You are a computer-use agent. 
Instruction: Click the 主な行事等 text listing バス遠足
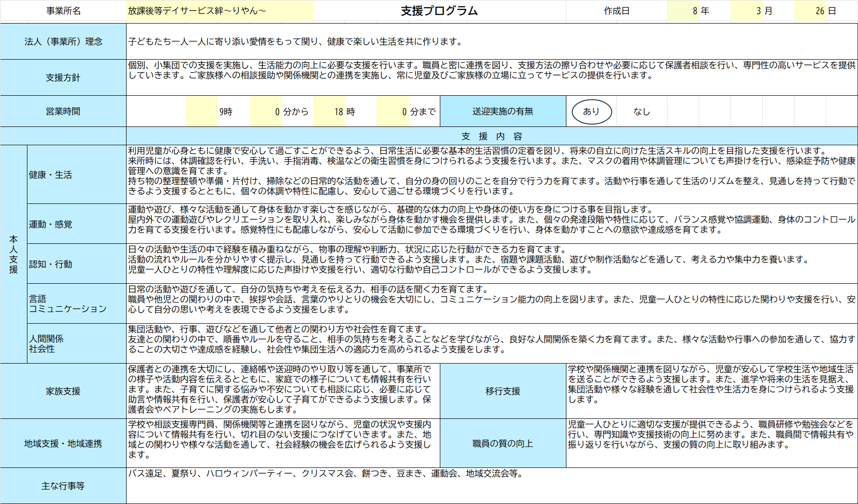[x=325, y=474]
